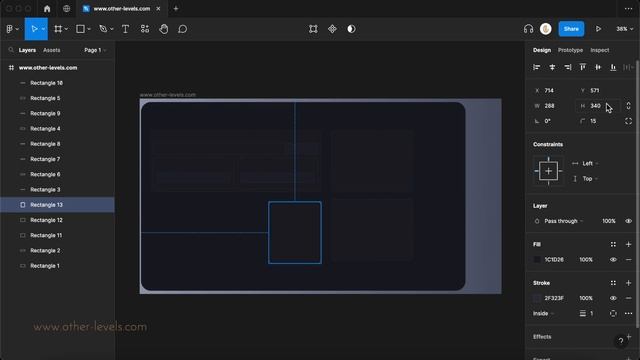Click the Create component icon
This screenshot has height=360, width=640.
tap(332, 29)
